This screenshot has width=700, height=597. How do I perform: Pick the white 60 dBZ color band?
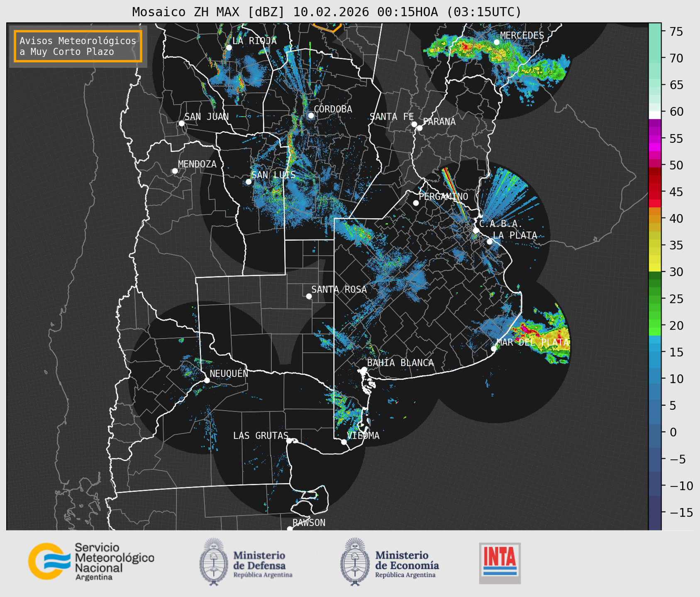pyautogui.click(x=655, y=115)
